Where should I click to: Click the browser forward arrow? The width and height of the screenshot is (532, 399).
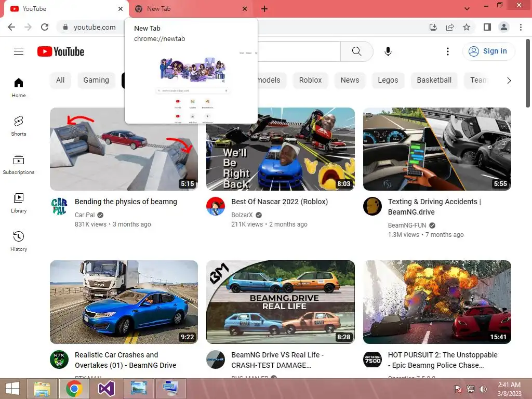point(28,27)
